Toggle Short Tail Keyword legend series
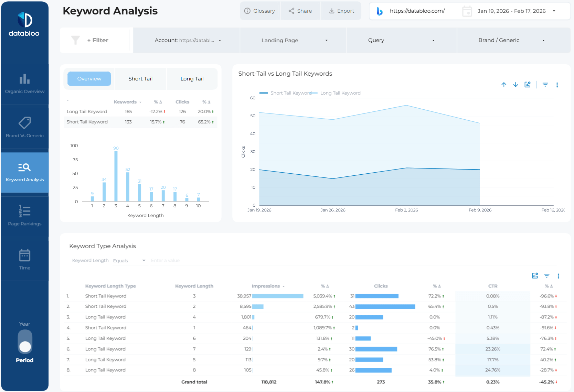The height and width of the screenshot is (392, 574). coord(286,93)
